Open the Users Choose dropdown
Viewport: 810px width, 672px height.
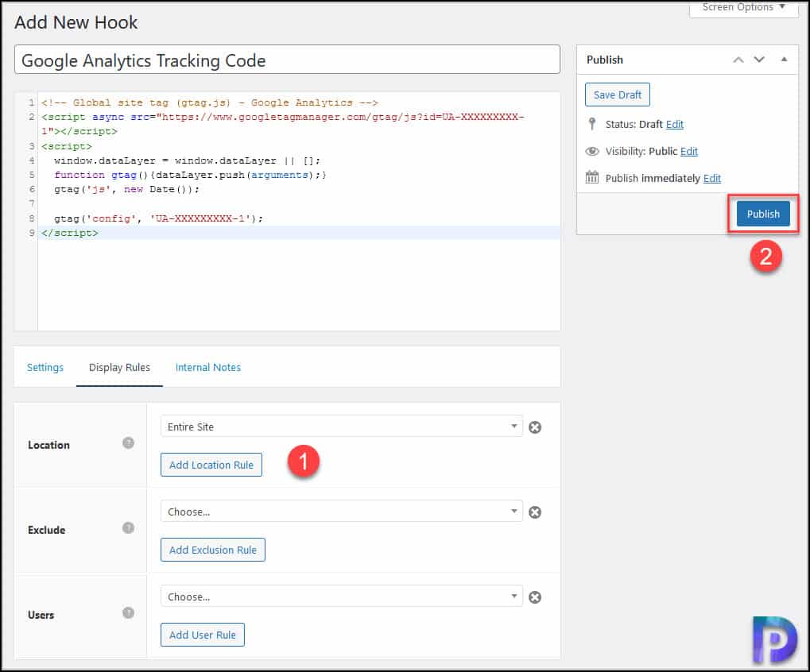click(x=342, y=597)
